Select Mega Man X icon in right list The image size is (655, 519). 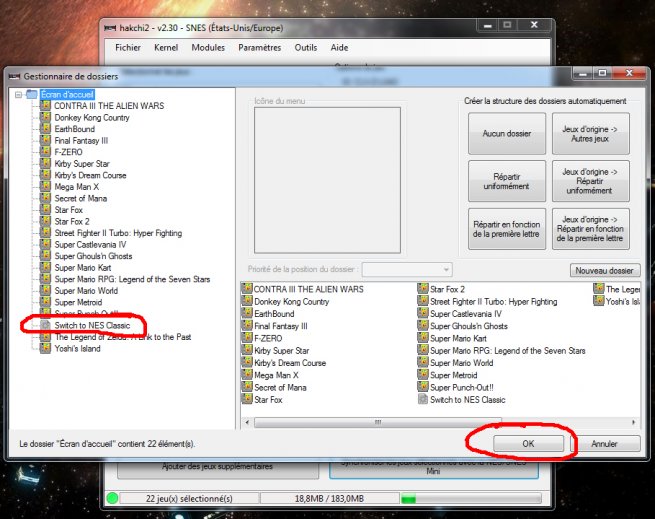pos(247,375)
